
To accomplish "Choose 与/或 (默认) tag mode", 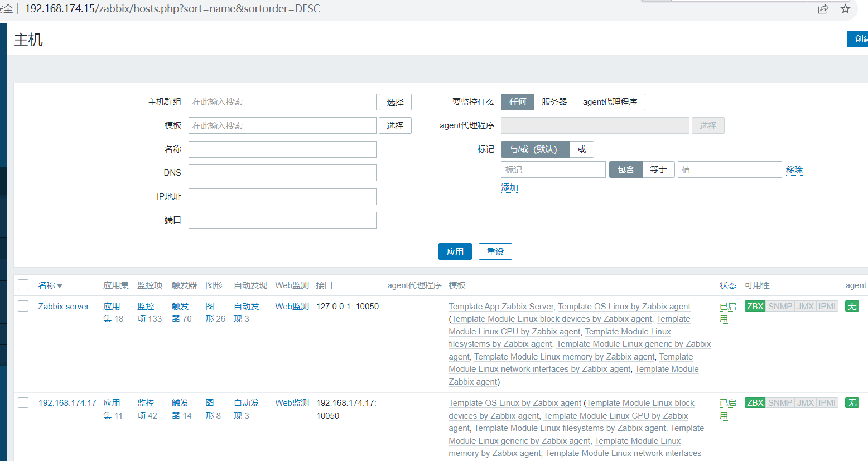I will tap(536, 149).
